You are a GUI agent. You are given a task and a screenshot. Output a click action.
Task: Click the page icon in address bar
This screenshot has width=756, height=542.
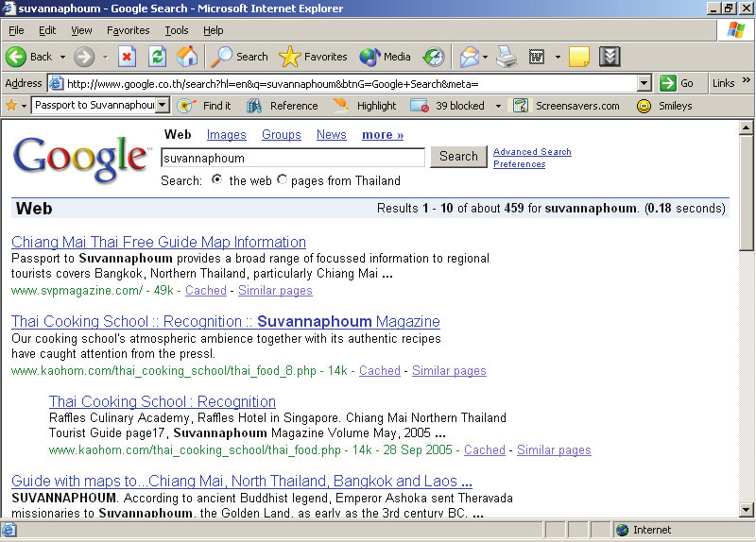pyautogui.click(x=57, y=83)
